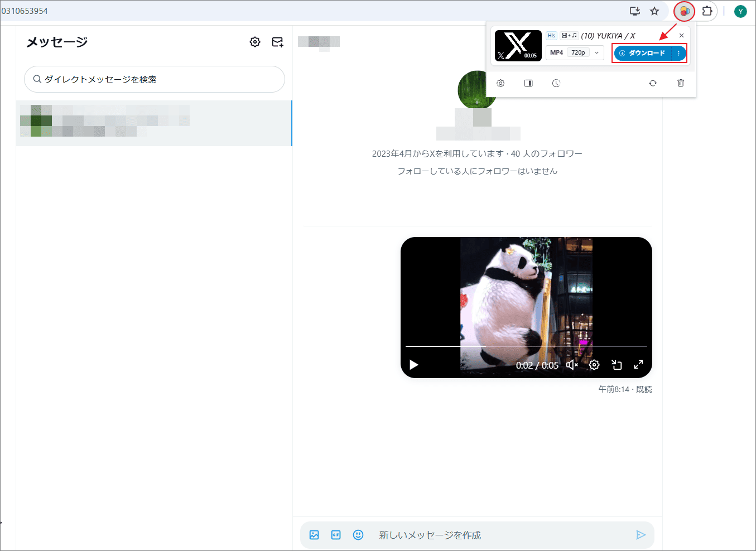Open messages settings gear icon

tap(255, 42)
